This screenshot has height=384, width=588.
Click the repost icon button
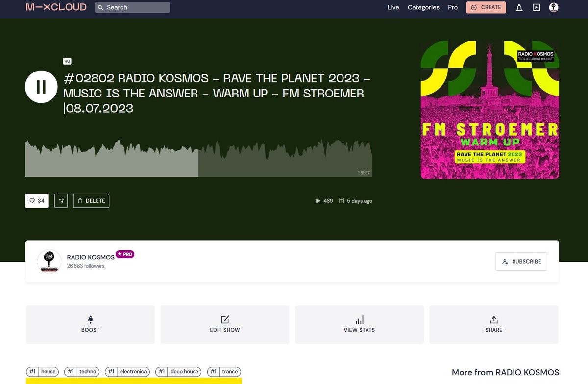coord(61,201)
